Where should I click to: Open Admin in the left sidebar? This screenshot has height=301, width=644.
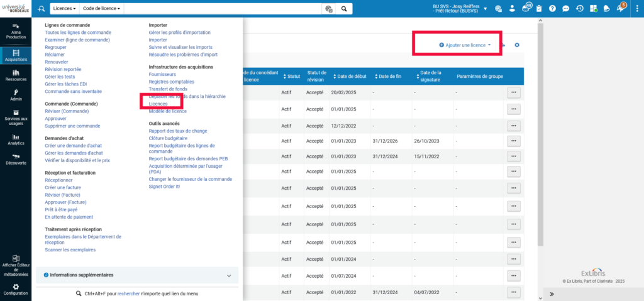click(16, 96)
